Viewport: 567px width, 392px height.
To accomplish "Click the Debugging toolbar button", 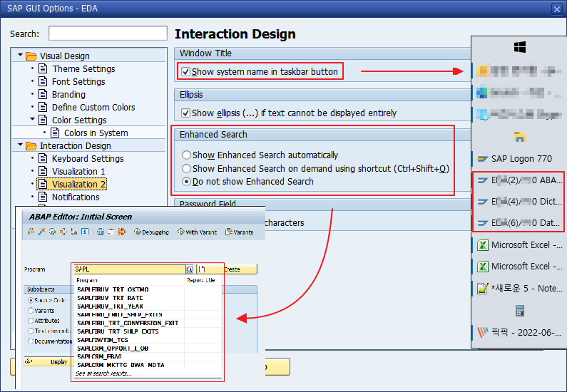I will click(x=151, y=232).
